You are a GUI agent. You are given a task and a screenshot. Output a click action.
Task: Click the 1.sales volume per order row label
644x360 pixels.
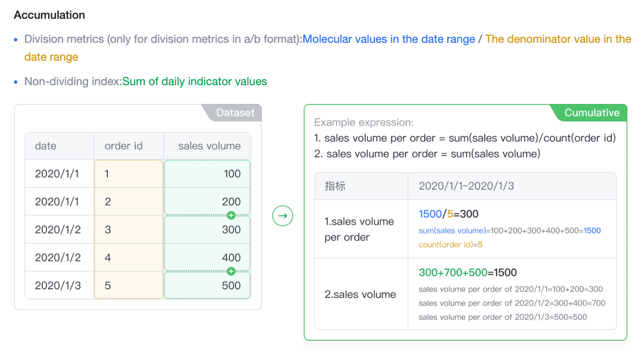pos(360,229)
